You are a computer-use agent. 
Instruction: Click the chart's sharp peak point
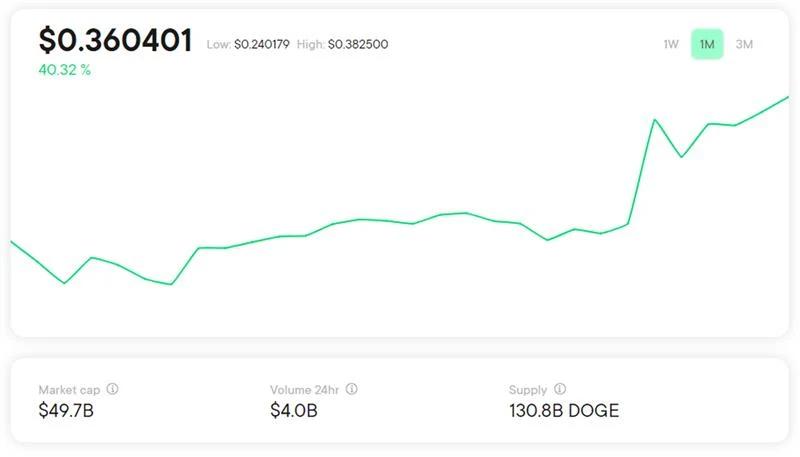[x=655, y=120]
